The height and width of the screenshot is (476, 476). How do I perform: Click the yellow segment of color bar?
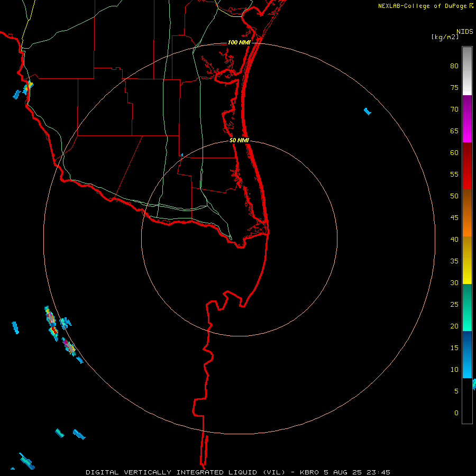[467, 260]
